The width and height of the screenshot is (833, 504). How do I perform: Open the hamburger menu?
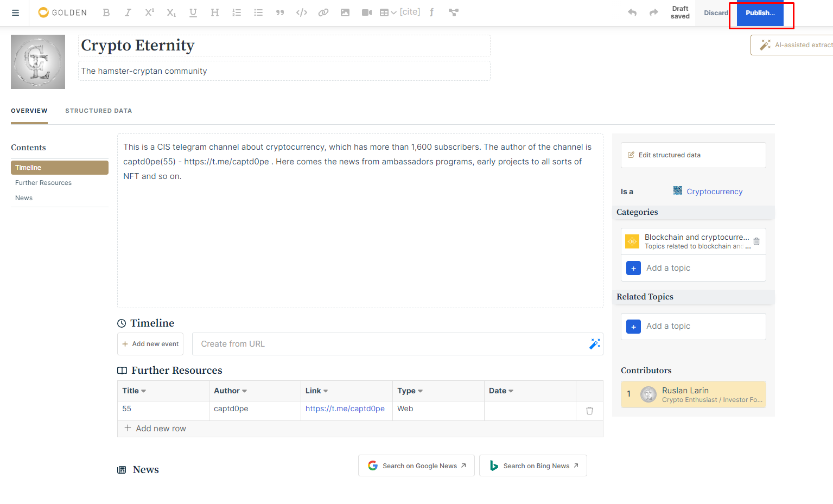coord(16,12)
